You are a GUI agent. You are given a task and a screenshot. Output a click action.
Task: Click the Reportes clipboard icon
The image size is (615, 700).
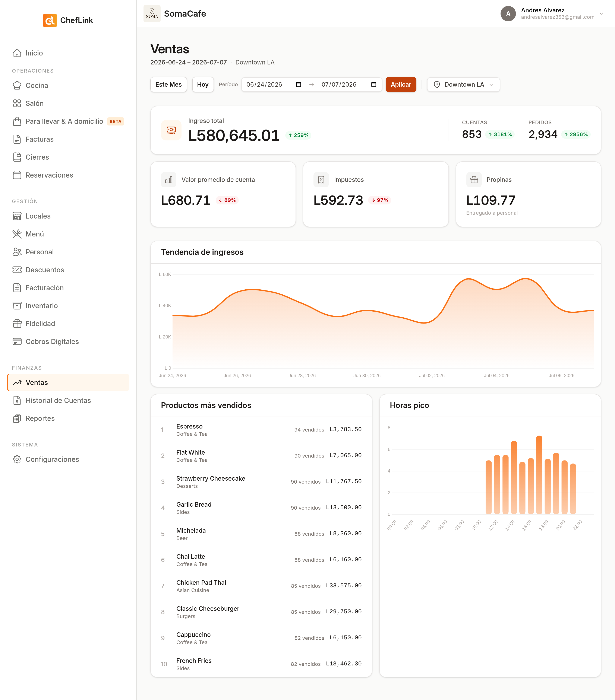[17, 419]
